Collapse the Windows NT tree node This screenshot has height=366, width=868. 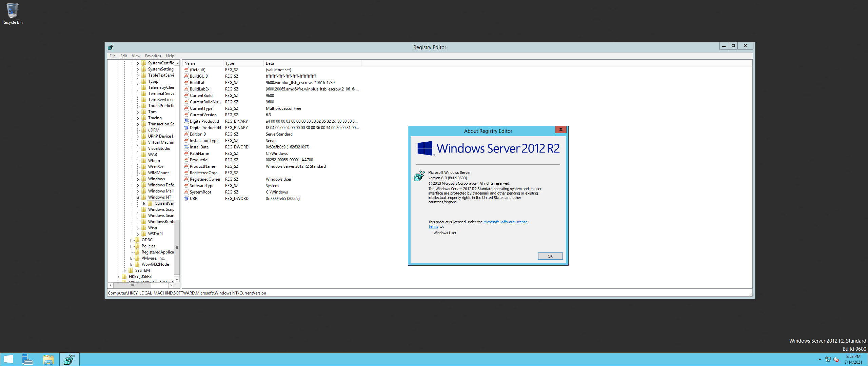click(138, 198)
